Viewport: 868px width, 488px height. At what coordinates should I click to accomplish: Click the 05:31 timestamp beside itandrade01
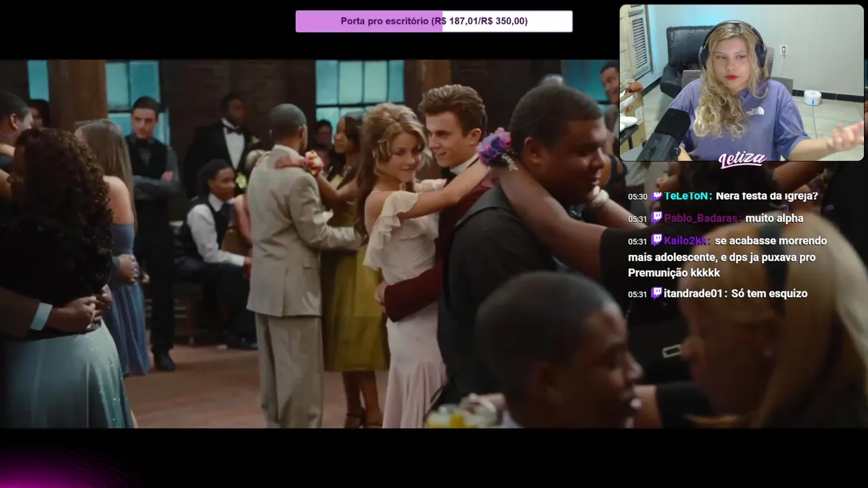[637, 294]
